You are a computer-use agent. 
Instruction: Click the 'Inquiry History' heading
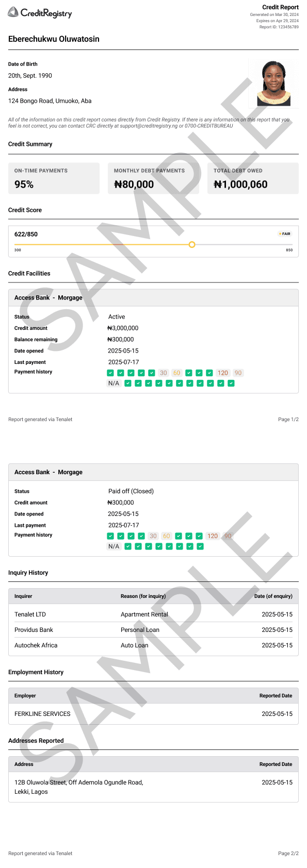pyautogui.click(x=28, y=573)
